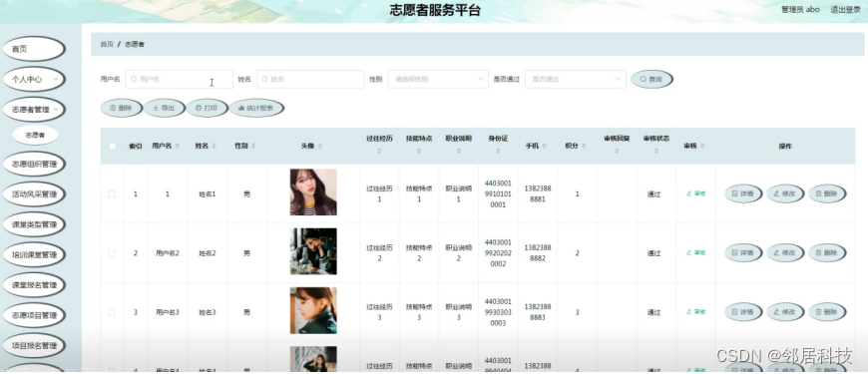The width and height of the screenshot is (868, 374).
Task: Sort by the 技能特点 column arrows
Action: coord(419,151)
